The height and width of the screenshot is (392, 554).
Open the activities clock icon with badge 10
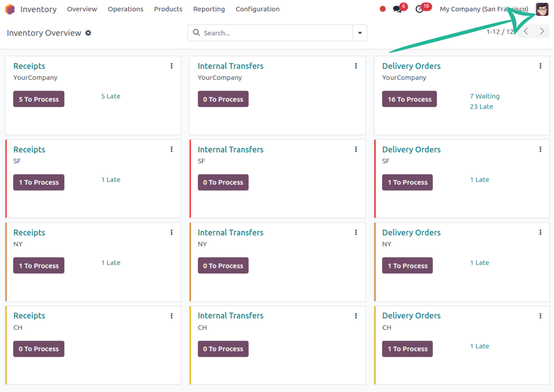419,9
